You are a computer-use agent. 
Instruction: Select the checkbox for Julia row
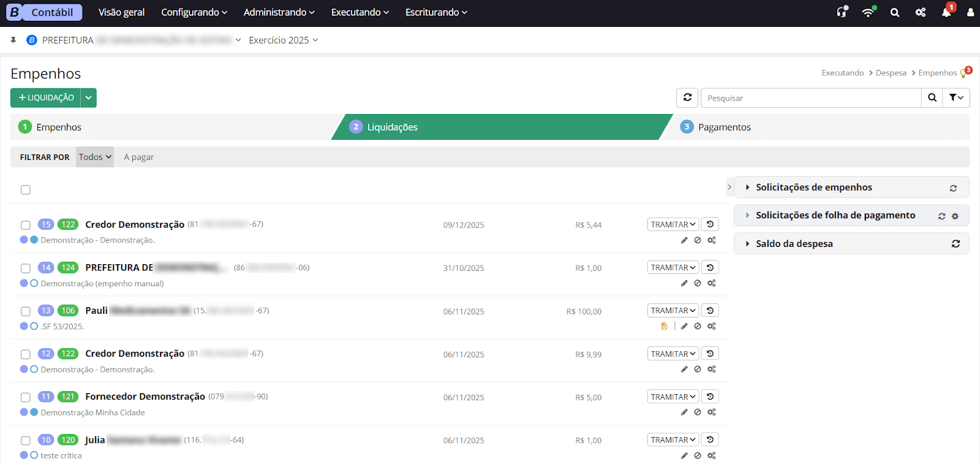coord(26,441)
